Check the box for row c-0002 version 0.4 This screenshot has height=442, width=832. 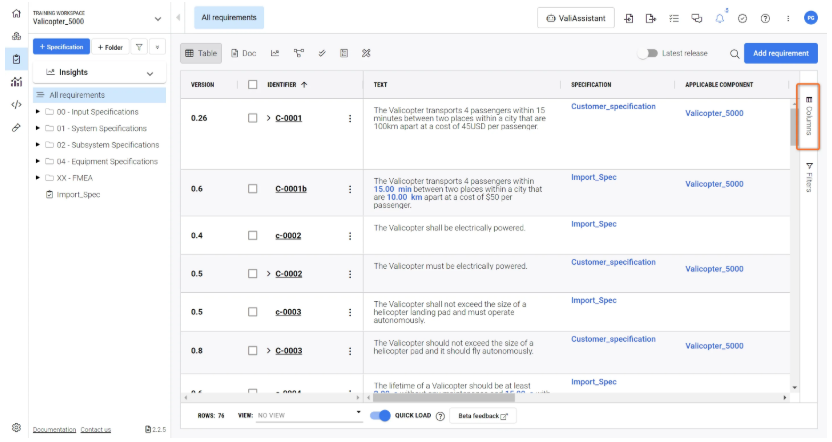(x=253, y=235)
